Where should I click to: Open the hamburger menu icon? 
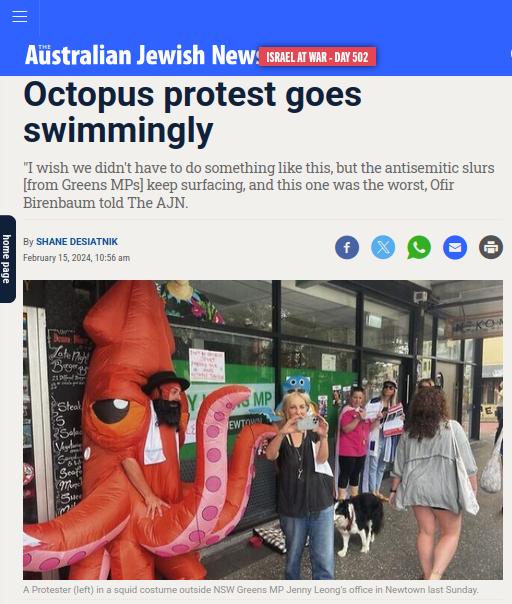tap(19, 16)
